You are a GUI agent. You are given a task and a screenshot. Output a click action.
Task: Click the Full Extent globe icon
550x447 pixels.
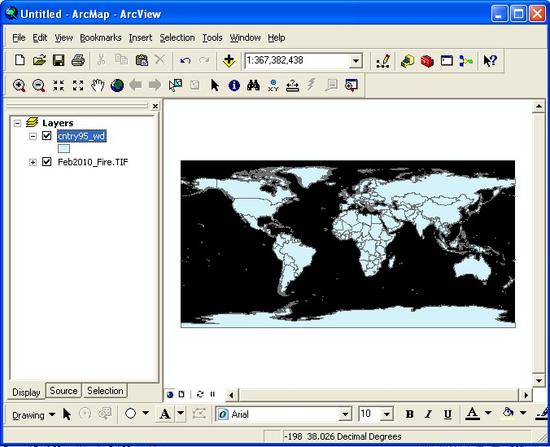point(117,85)
